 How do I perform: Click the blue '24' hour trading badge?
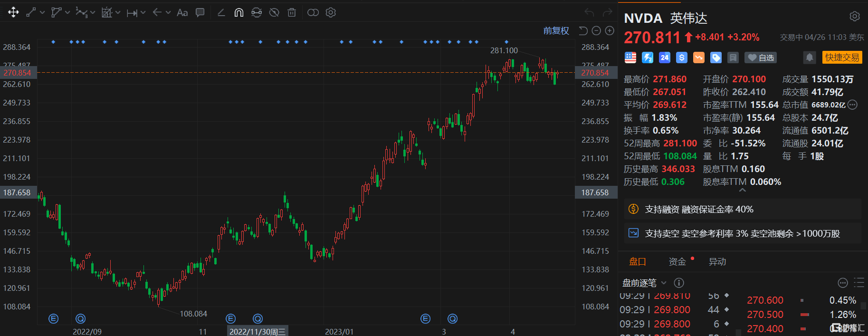tap(664, 58)
